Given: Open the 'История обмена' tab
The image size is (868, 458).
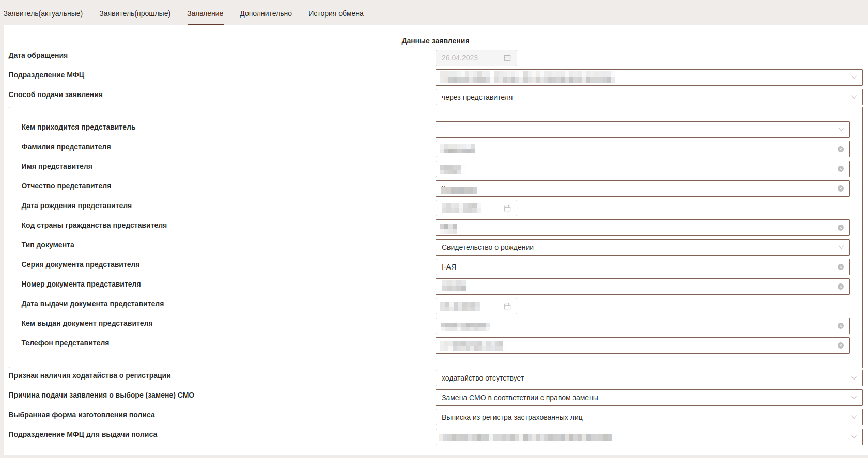Looking at the screenshot, I should click(x=336, y=13).
